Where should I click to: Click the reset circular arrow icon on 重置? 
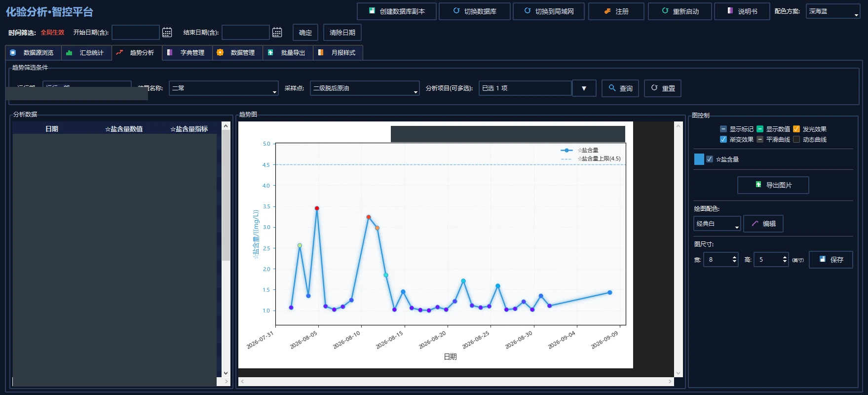(654, 88)
